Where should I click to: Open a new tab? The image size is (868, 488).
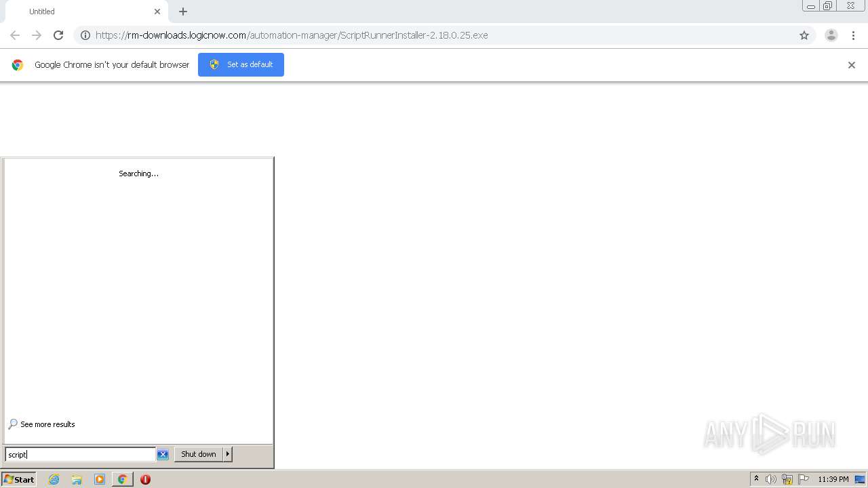tap(183, 12)
